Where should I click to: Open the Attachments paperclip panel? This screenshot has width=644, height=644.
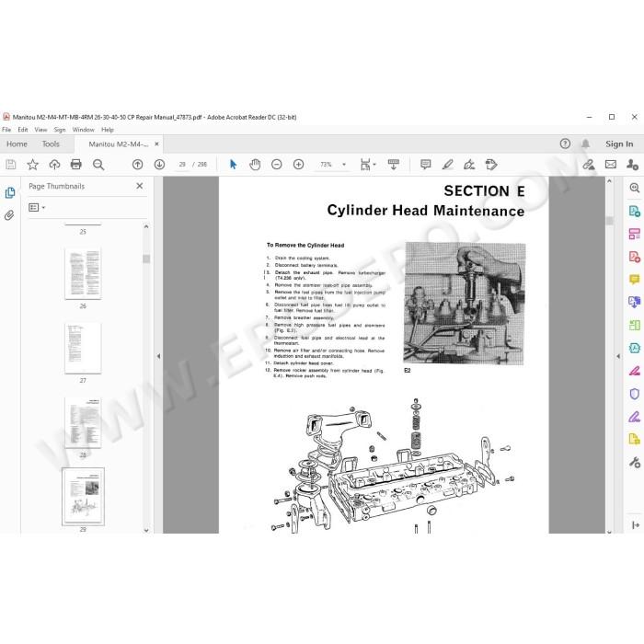(x=9, y=215)
